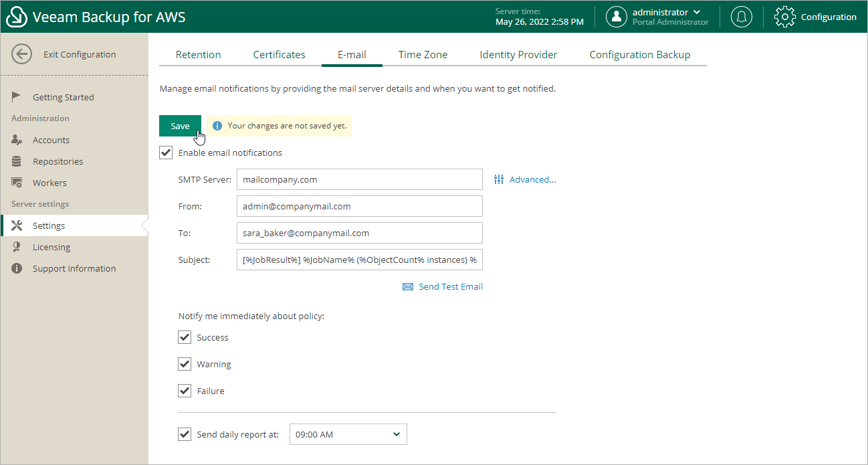Uncheck the Success notification checkbox

click(185, 337)
